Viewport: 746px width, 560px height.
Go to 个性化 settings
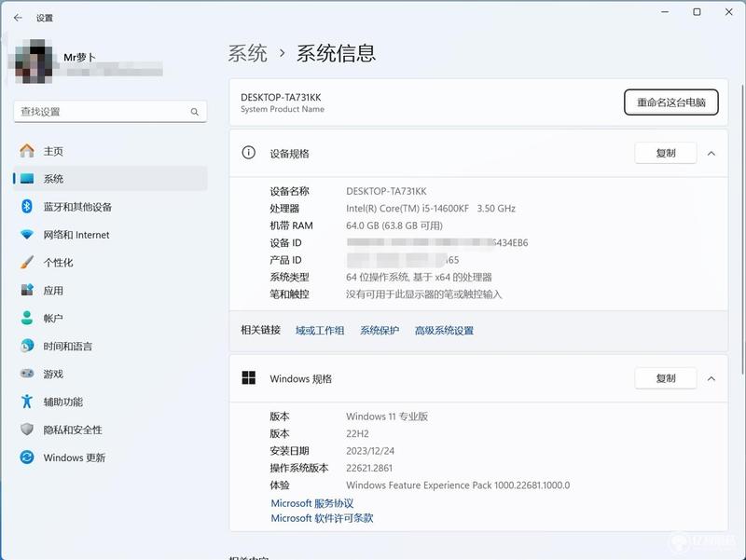click(x=110, y=262)
